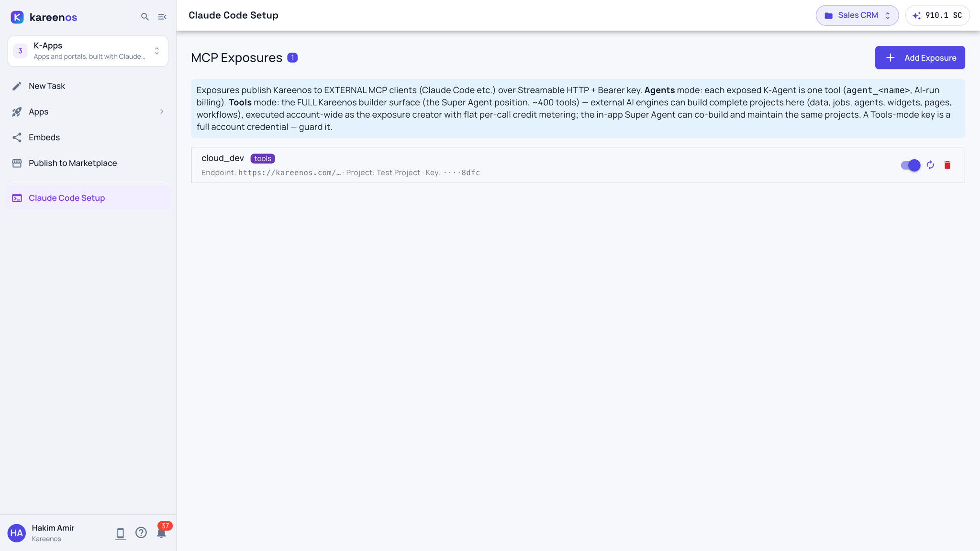
Task: Click the key suffix 8dfc
Action: tap(471, 173)
